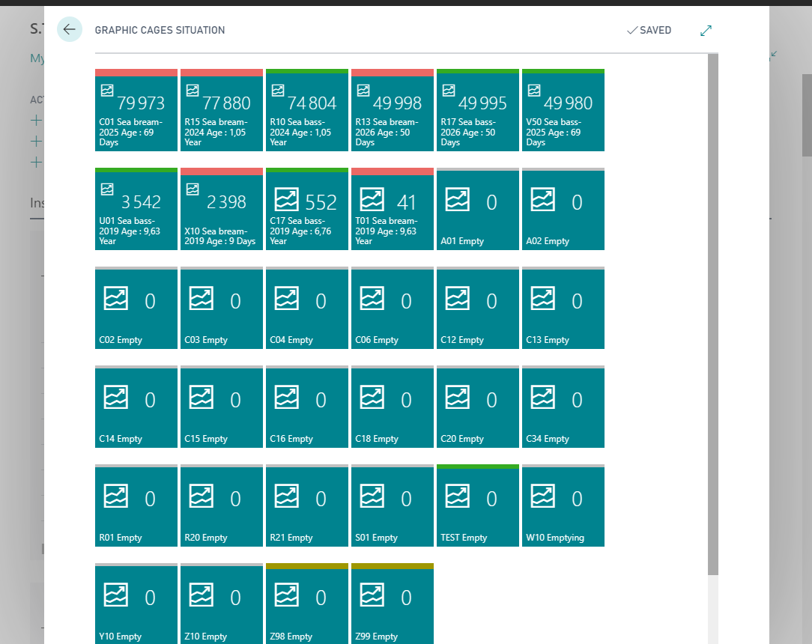Select the V50 Sea bass-2025 tile
Image resolution: width=812 pixels, height=644 pixels.
(x=563, y=114)
